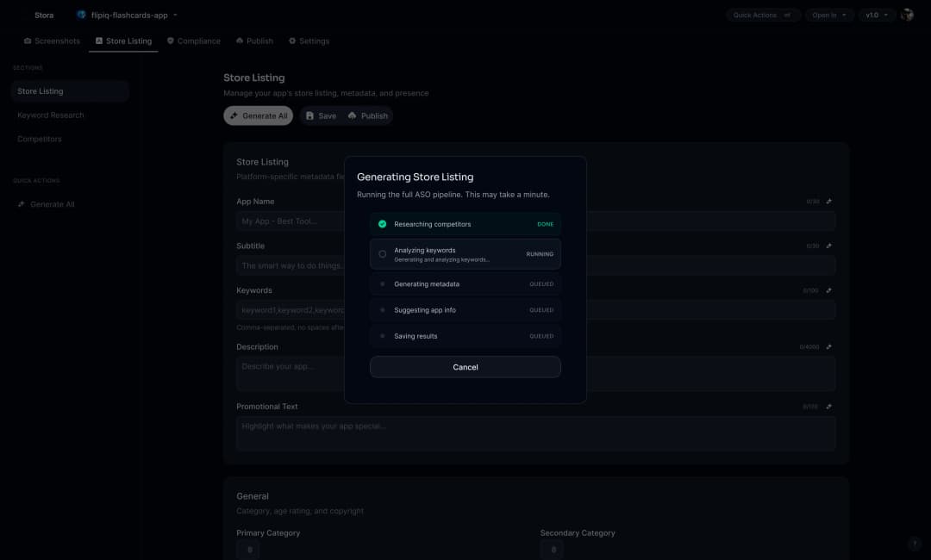Open the Screenshots section via its camera icon

click(x=27, y=40)
